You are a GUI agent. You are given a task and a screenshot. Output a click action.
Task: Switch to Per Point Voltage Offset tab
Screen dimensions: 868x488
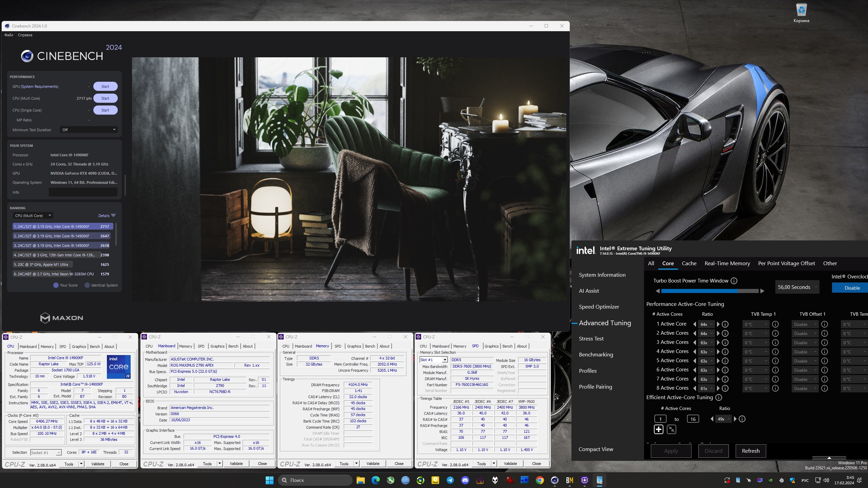pos(786,263)
